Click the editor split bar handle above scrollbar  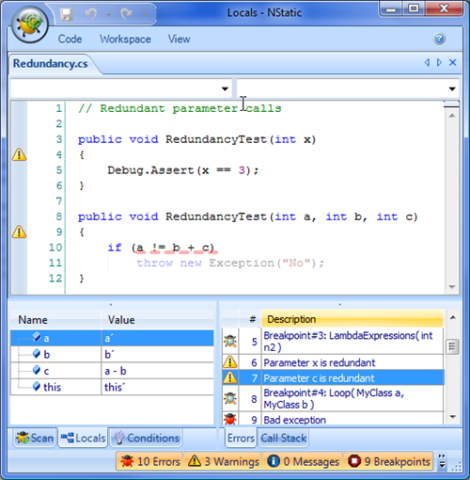[452, 105]
